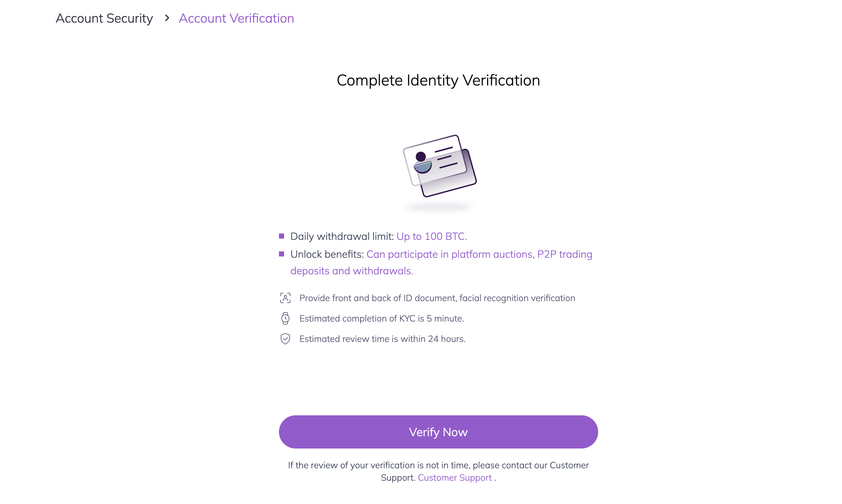
Task: Click the Verify Now button
Action: point(438,432)
